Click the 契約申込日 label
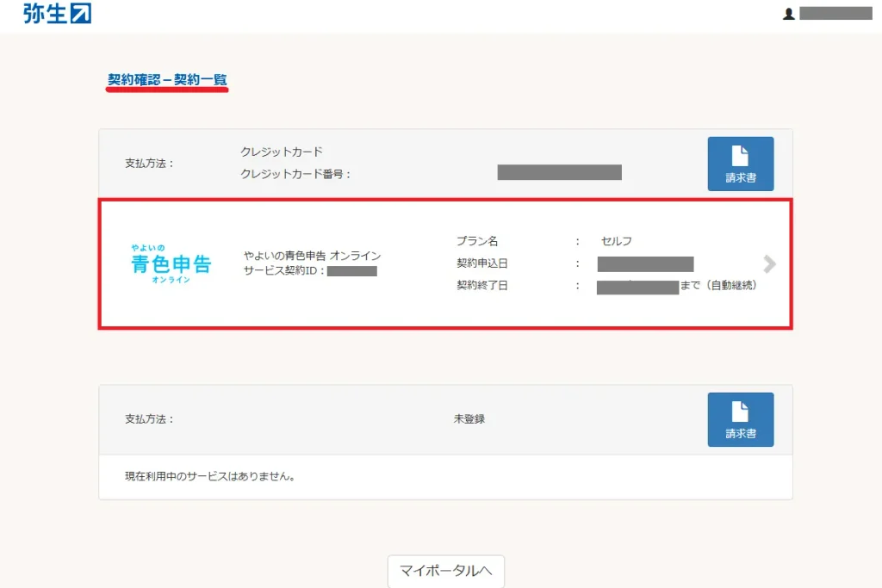The image size is (882, 588). 482,263
